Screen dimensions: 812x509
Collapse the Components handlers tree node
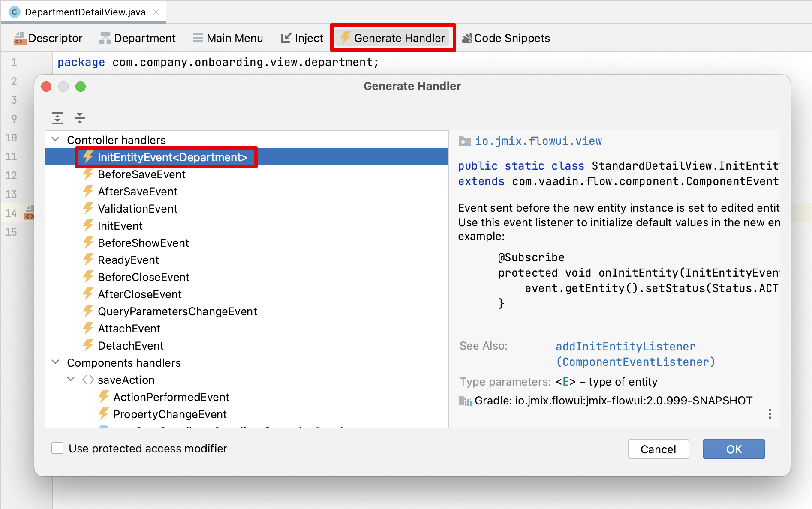click(55, 362)
